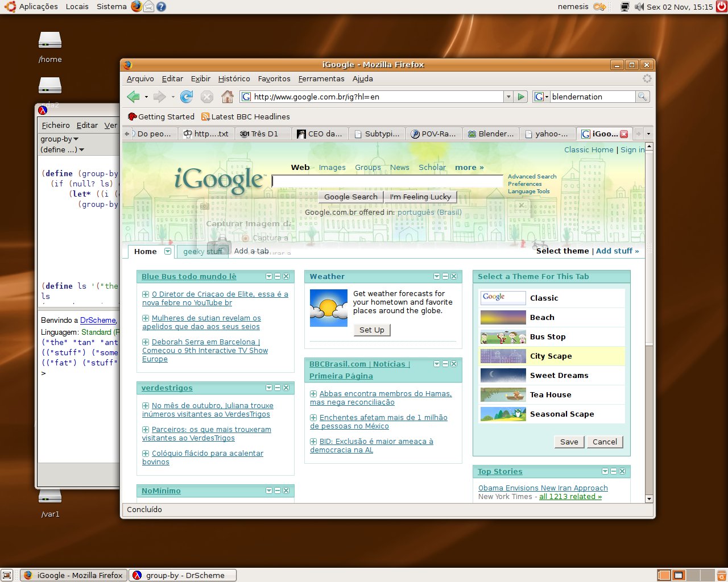The image size is (728, 582).
Task: Click the Save button in the theme selector
Action: (569, 442)
